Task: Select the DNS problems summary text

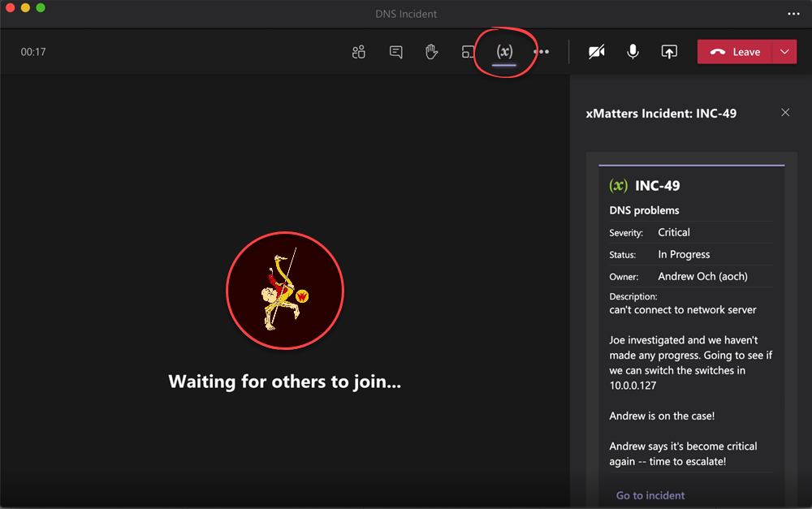Action: tap(644, 210)
